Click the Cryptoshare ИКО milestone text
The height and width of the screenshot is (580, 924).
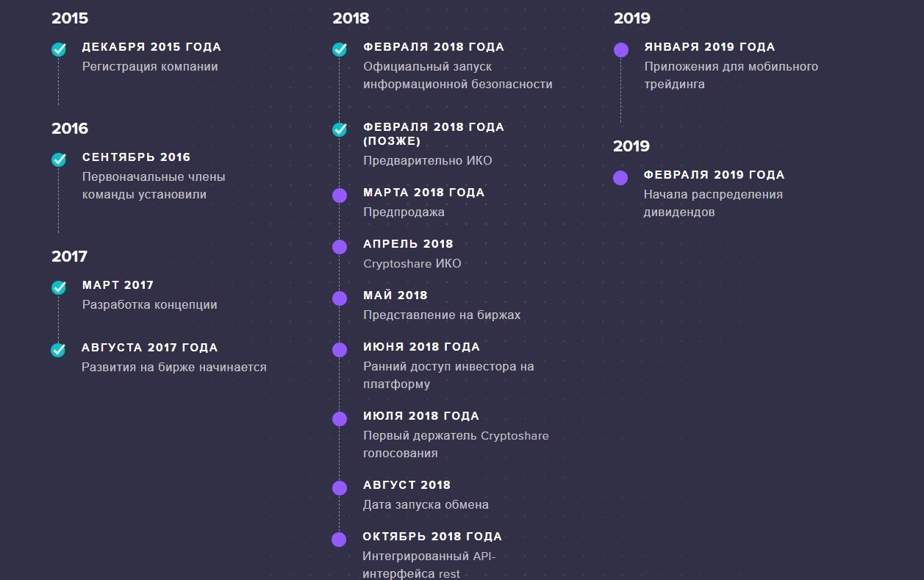[412, 263]
